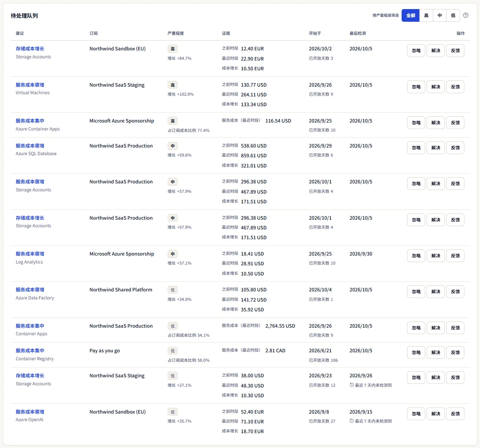Screen dimensions: 480x448
Task: Click the 开始于 column header
Action: (315, 33)
